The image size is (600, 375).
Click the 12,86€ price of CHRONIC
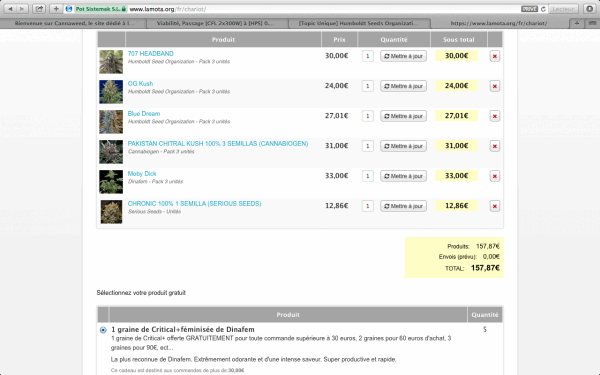[x=336, y=205]
